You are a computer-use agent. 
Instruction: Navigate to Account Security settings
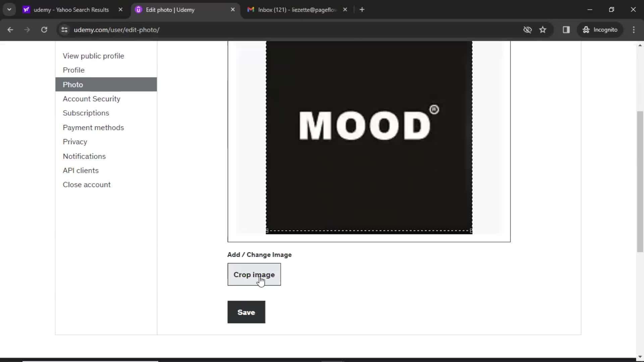92,99
